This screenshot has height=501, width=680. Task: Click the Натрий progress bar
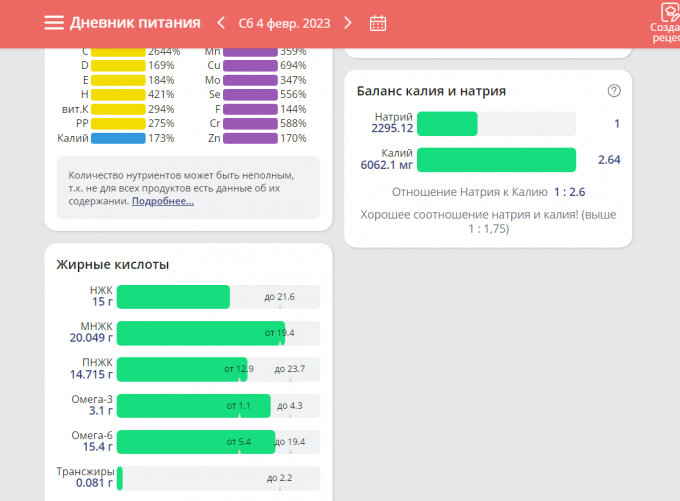(495, 123)
